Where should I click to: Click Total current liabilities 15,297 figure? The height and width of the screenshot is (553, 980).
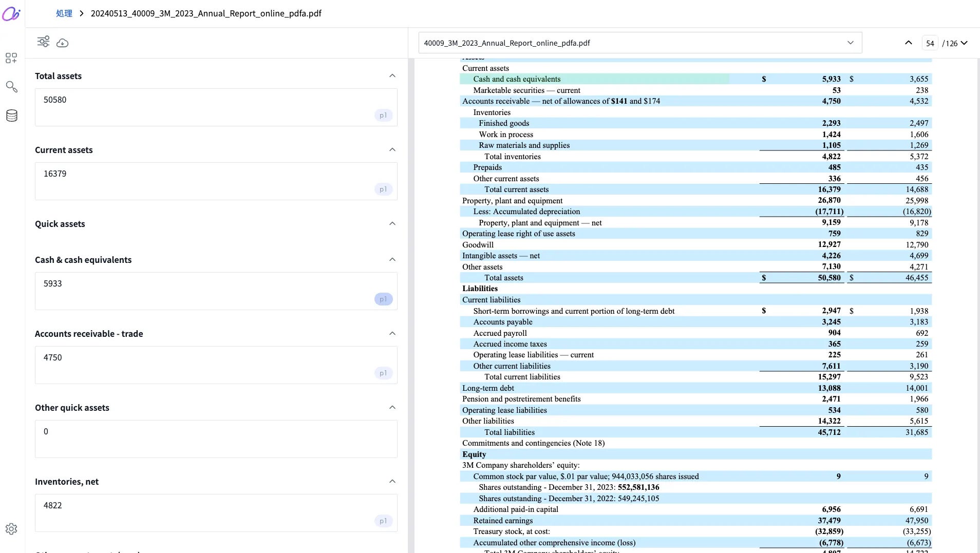pyautogui.click(x=829, y=377)
